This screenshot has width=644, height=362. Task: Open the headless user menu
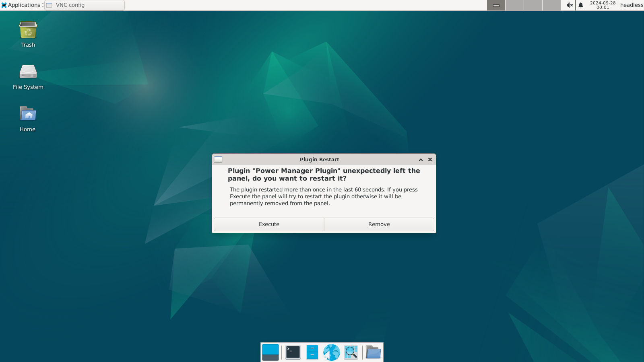(632, 5)
